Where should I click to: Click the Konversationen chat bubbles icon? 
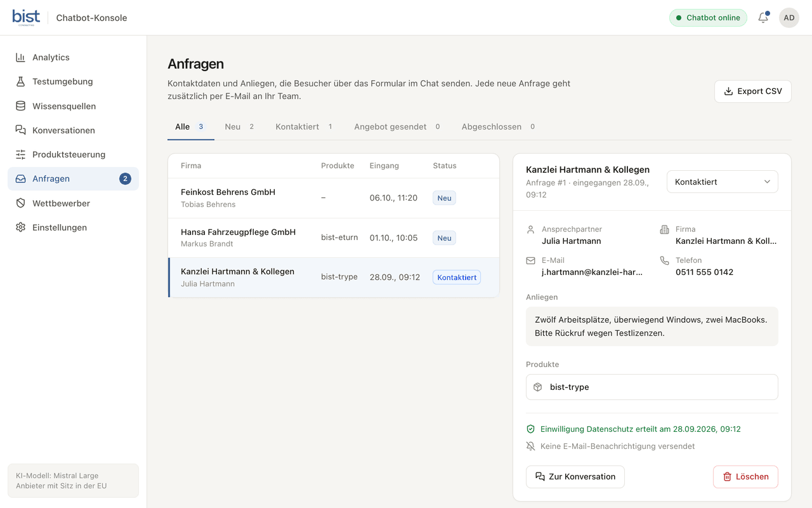coord(21,130)
